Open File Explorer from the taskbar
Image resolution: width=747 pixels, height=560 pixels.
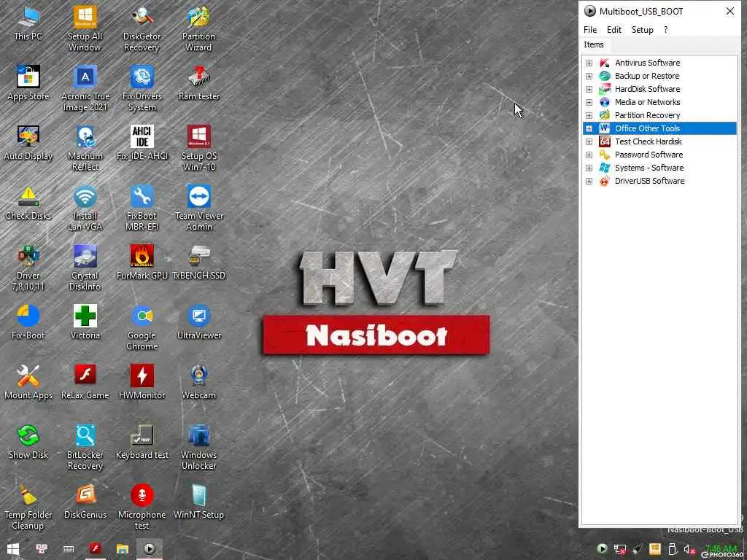click(123, 549)
